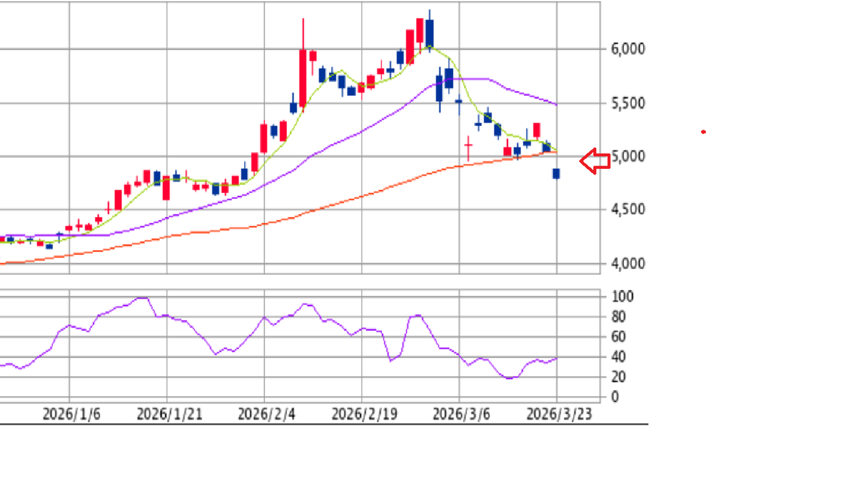
Task: Click the 100 label on oscillator axis
Action: (623, 296)
